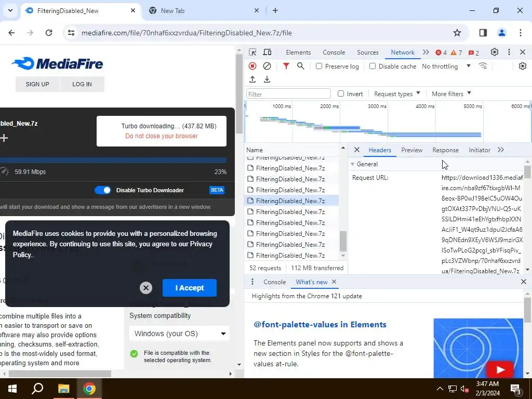The width and height of the screenshot is (532, 399).
Task: Stop recording network log
Action: [x=252, y=66]
